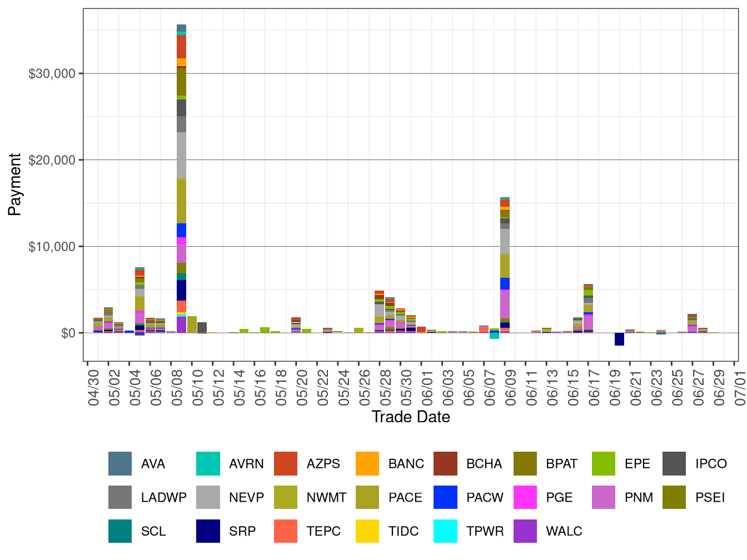Select the AZPS legend swatch

pyautogui.click(x=286, y=464)
